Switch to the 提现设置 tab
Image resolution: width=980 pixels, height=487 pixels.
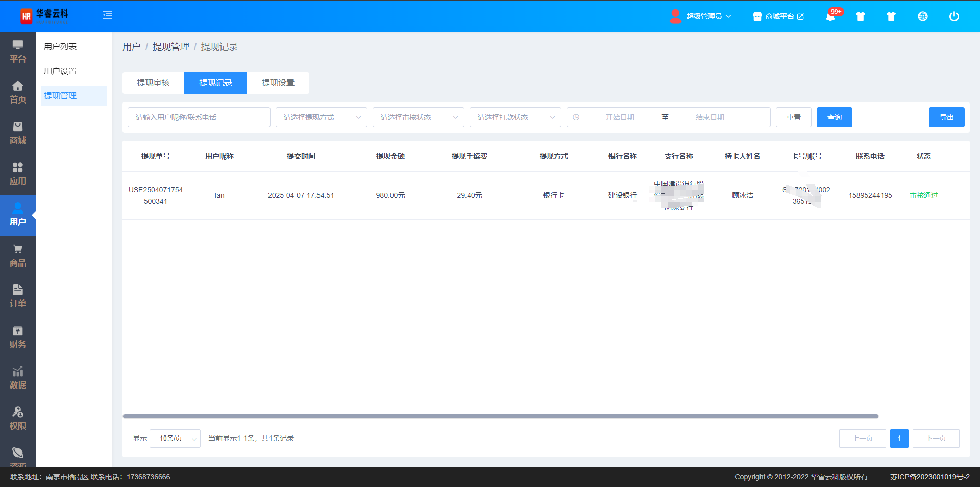pos(278,83)
